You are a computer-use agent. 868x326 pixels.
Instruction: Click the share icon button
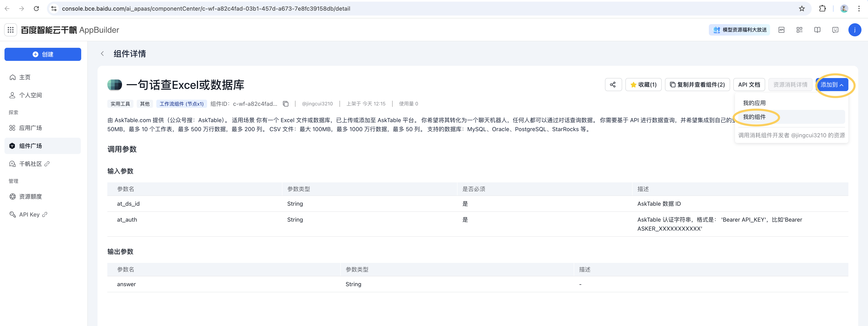tap(613, 85)
